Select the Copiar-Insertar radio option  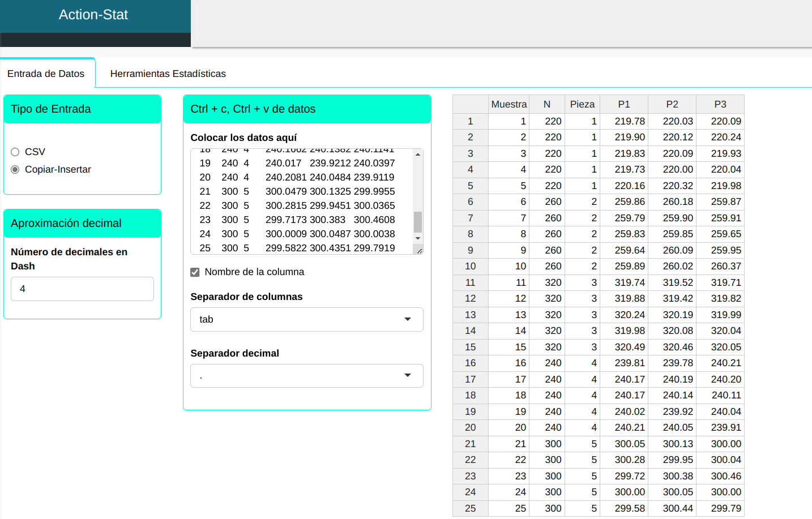click(x=15, y=169)
